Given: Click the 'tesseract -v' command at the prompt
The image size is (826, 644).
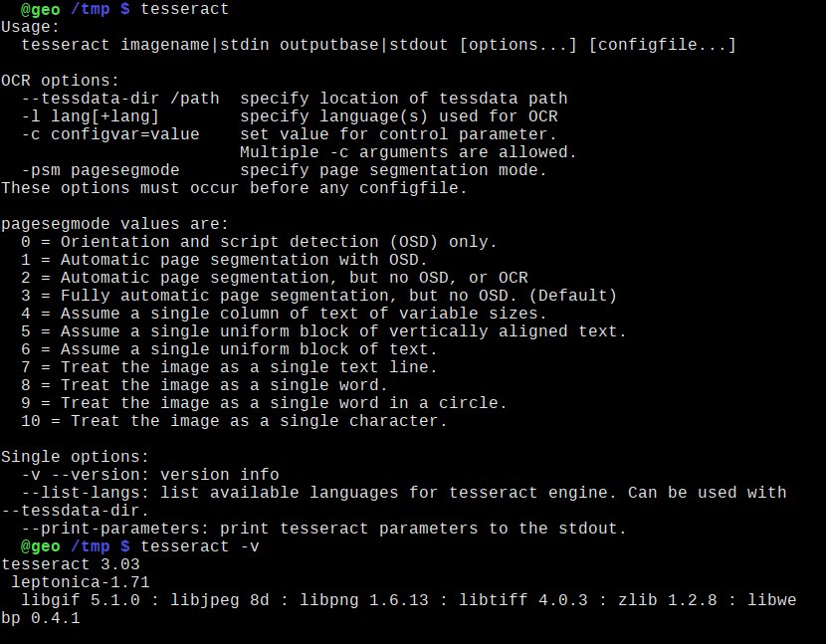Looking at the screenshot, I should (200, 546).
